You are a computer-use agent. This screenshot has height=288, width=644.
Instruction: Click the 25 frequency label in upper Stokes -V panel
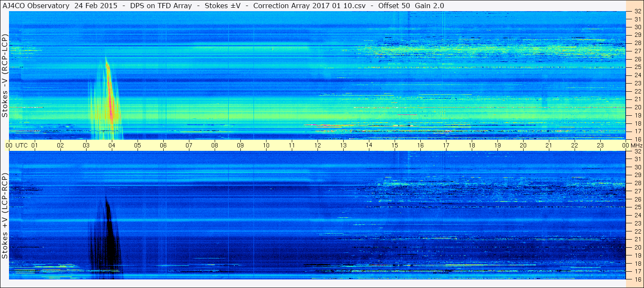tap(638, 67)
